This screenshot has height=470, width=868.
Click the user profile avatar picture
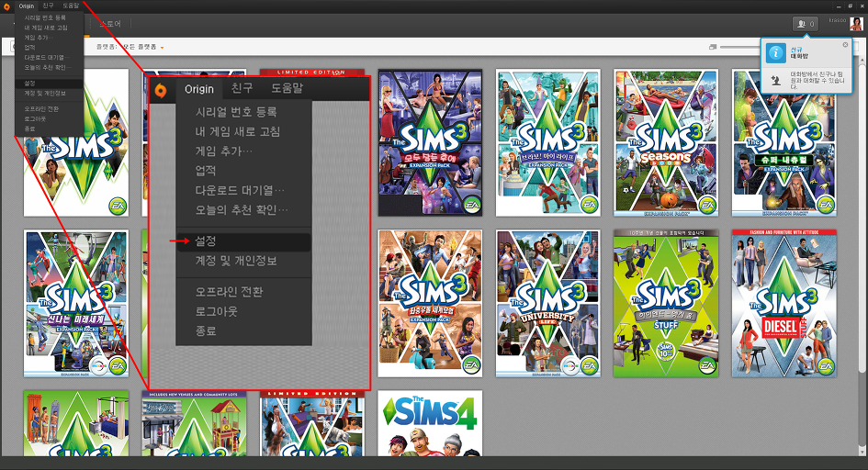tap(856, 23)
